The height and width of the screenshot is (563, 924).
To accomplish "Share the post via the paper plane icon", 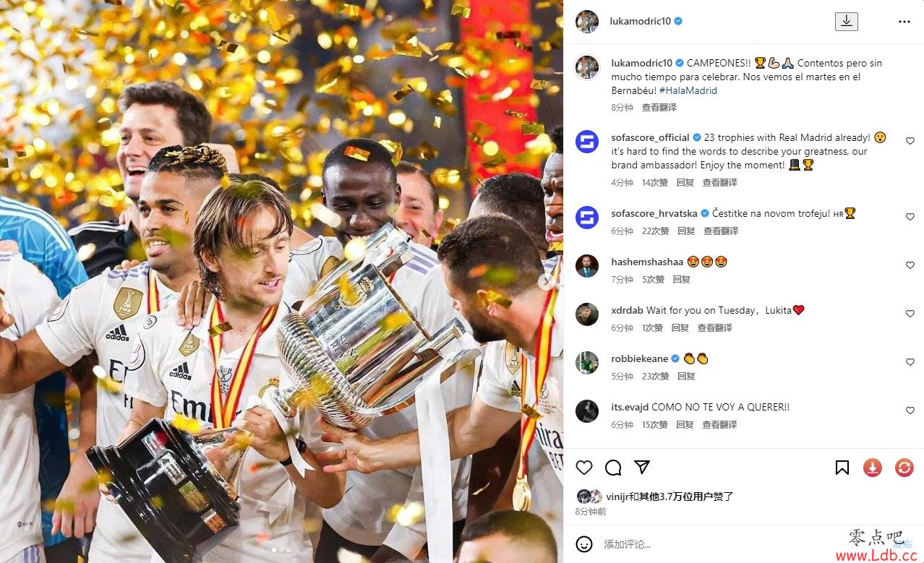I will (x=641, y=467).
